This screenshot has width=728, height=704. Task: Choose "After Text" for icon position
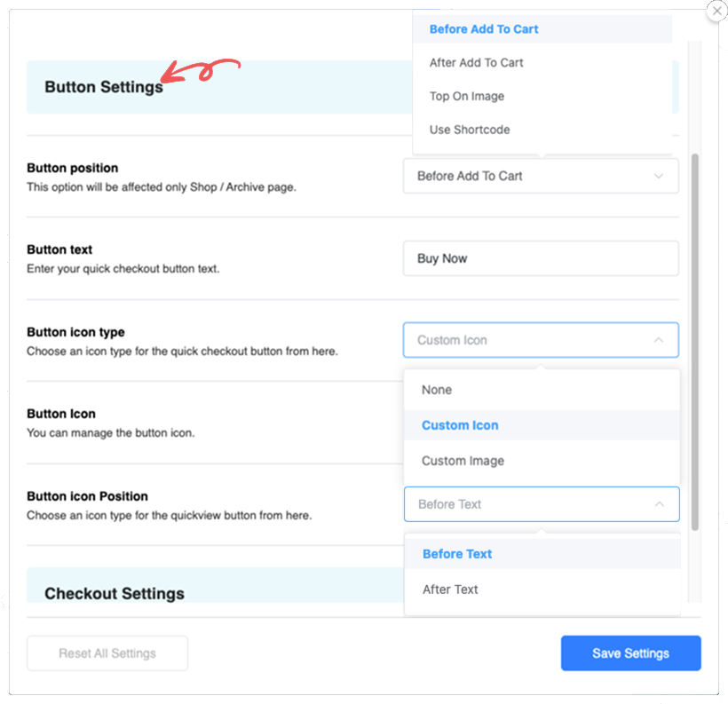[x=450, y=589]
